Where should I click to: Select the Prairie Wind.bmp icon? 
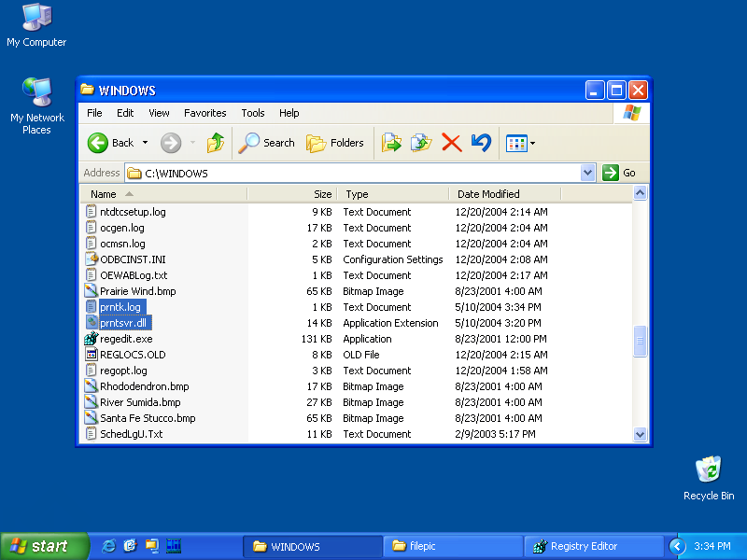pyautogui.click(x=91, y=291)
